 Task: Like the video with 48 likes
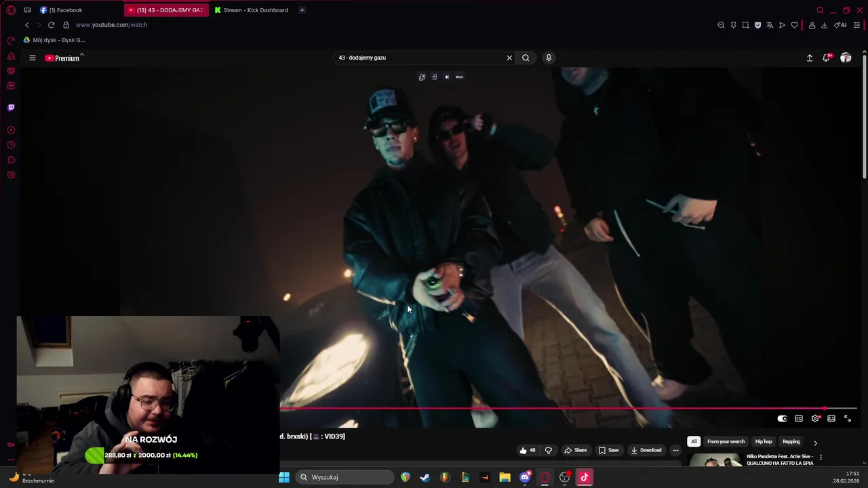tap(527, 450)
